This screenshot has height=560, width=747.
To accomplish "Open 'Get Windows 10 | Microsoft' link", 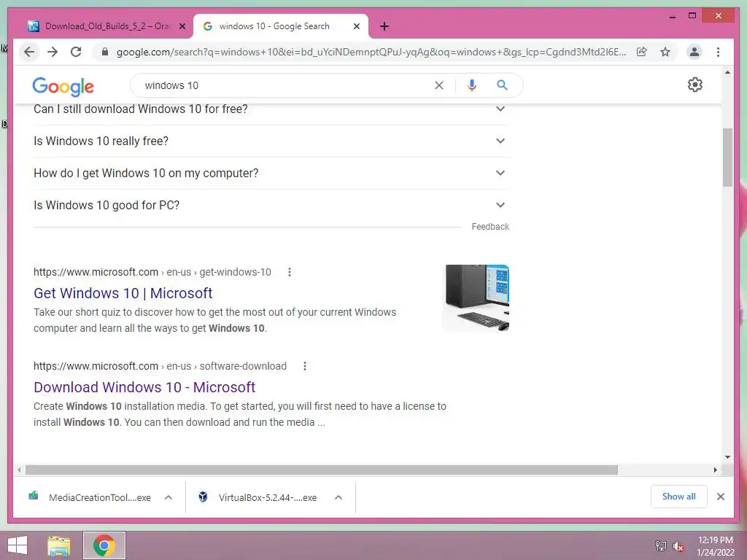I will coord(123,293).
